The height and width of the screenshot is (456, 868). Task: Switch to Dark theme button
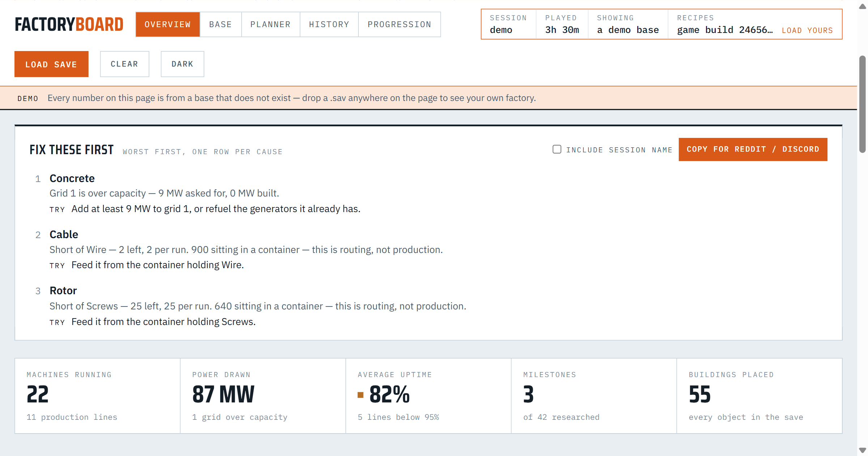(182, 64)
